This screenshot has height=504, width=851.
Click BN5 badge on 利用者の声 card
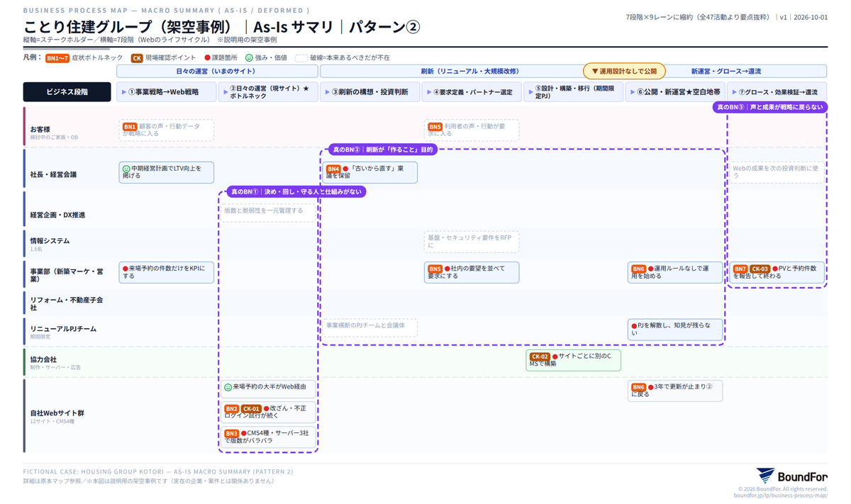tap(435, 127)
